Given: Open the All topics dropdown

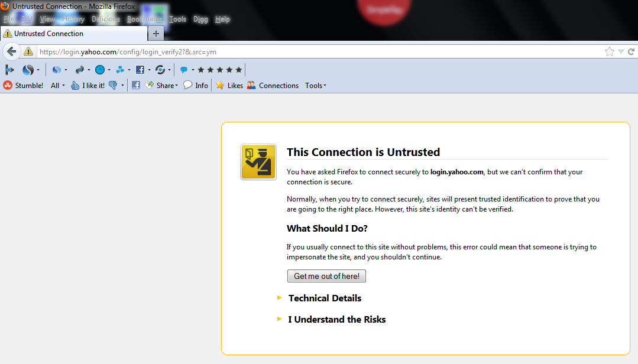Looking at the screenshot, I should tap(58, 86).
